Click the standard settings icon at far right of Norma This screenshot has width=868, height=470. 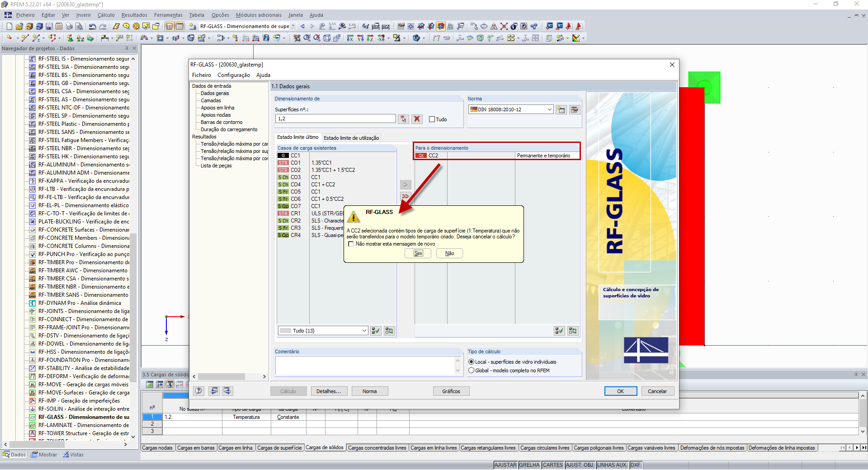point(575,109)
